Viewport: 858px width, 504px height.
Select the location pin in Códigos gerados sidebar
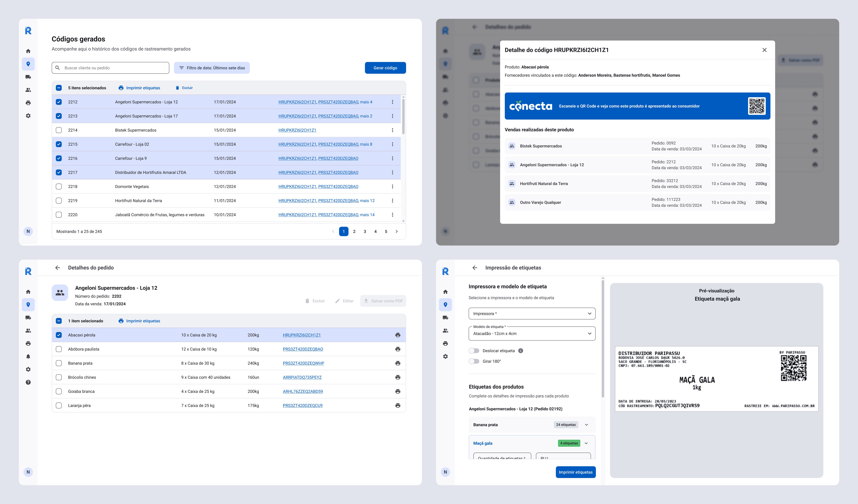(x=28, y=64)
